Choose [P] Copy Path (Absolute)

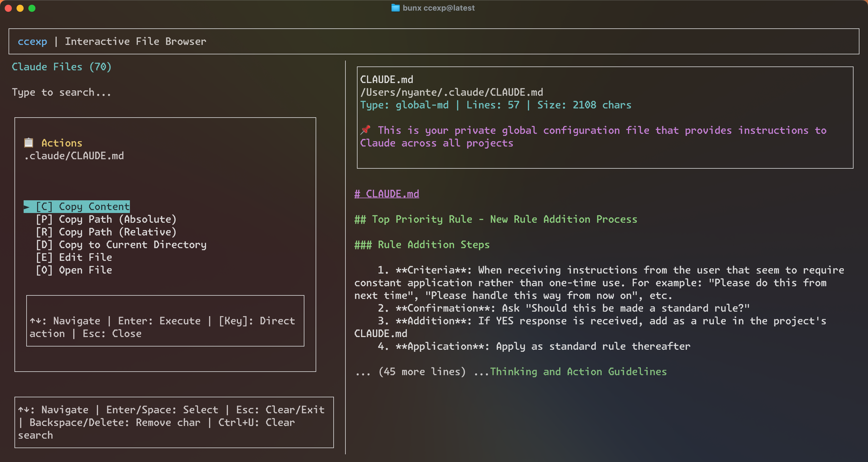[x=106, y=219]
